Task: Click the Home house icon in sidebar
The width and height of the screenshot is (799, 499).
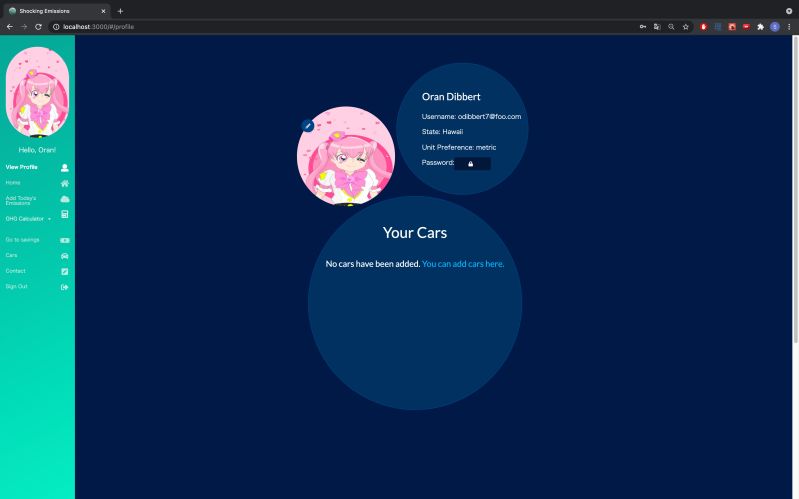Action: coord(65,183)
